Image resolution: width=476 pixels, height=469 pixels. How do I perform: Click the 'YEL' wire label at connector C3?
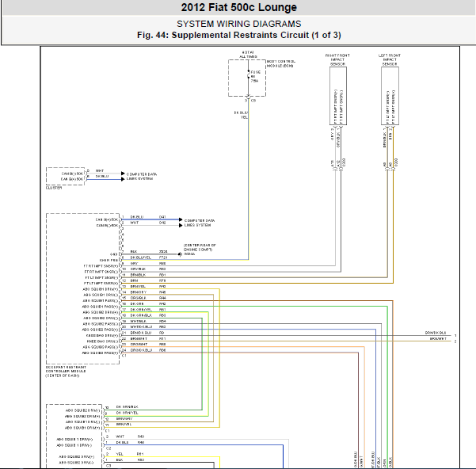(120, 454)
